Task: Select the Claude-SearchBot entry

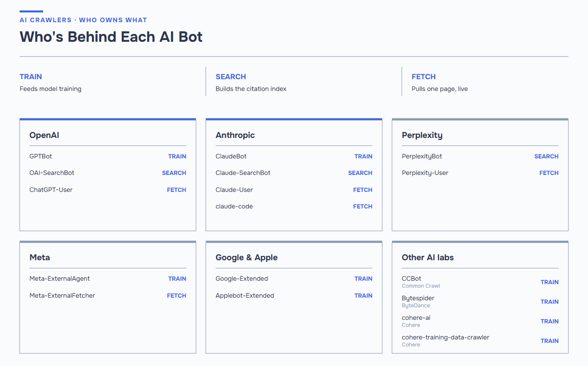Action: coord(243,173)
